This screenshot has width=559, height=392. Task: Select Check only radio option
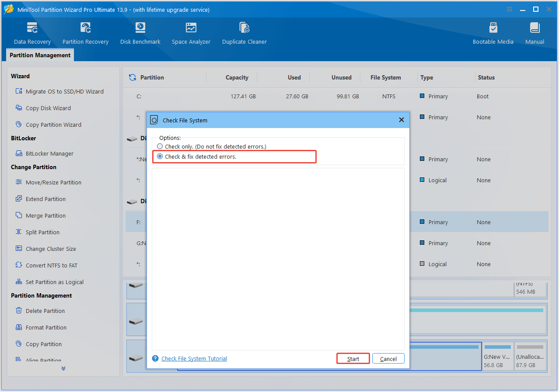160,146
